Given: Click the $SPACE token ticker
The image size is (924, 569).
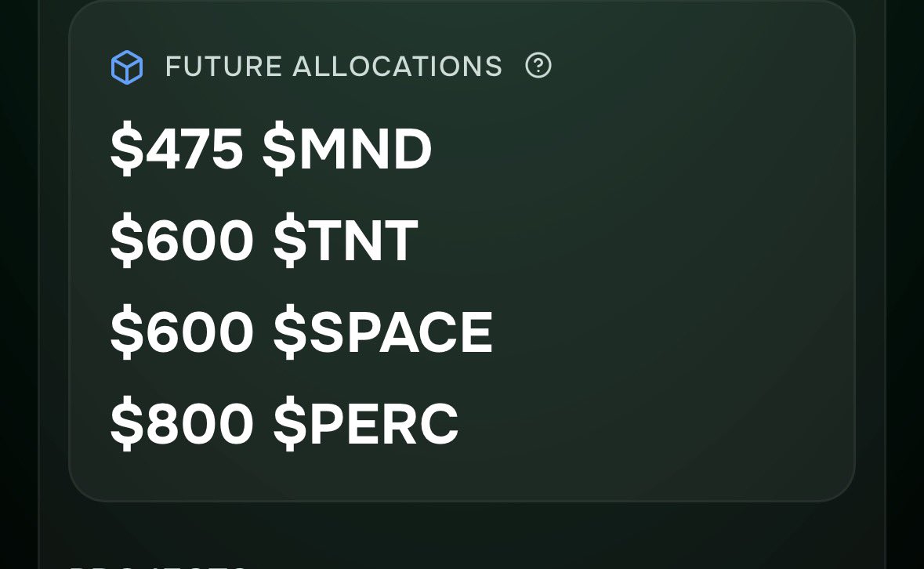Looking at the screenshot, I should [x=383, y=332].
